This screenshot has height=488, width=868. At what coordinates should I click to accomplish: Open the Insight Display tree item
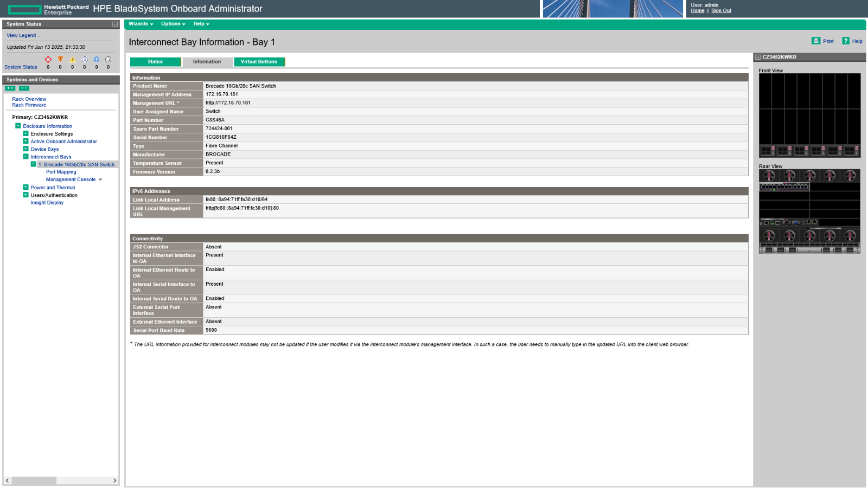47,203
